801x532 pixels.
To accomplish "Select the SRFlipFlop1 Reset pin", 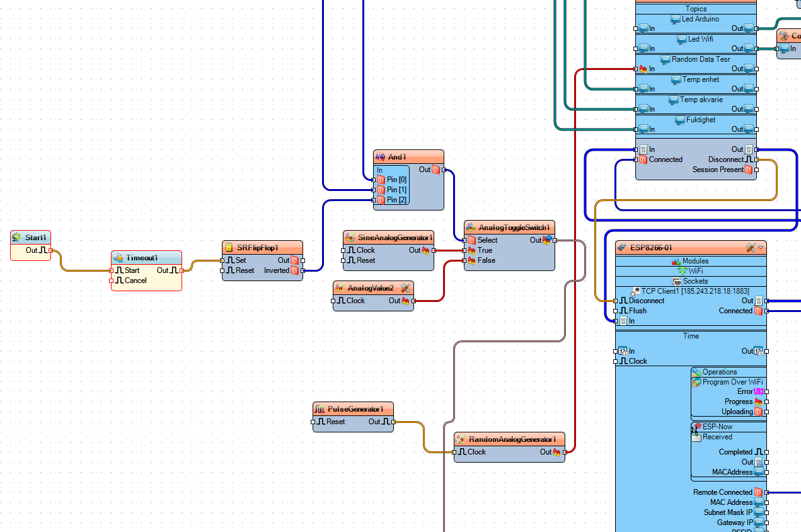I will (222, 270).
